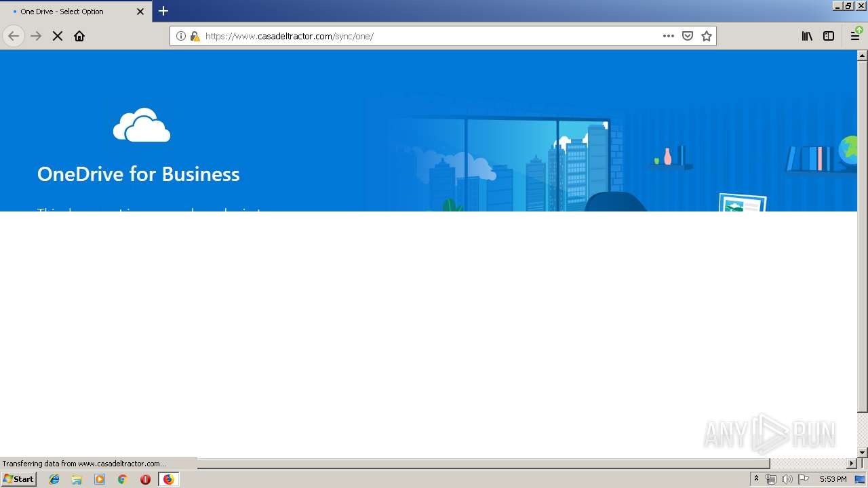Viewport: 868px width, 488px height.
Task: Bookmark this page with the star
Action: 707,36
